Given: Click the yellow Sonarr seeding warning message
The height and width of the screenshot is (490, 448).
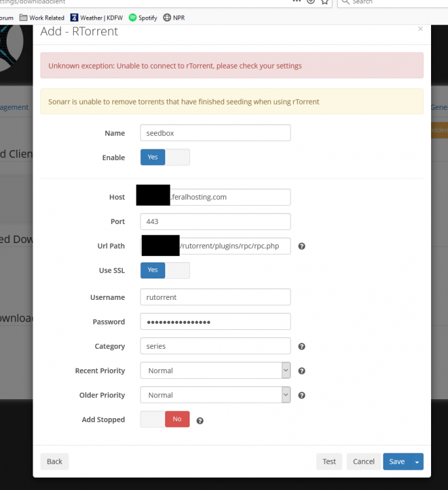Looking at the screenshot, I should [x=232, y=101].
